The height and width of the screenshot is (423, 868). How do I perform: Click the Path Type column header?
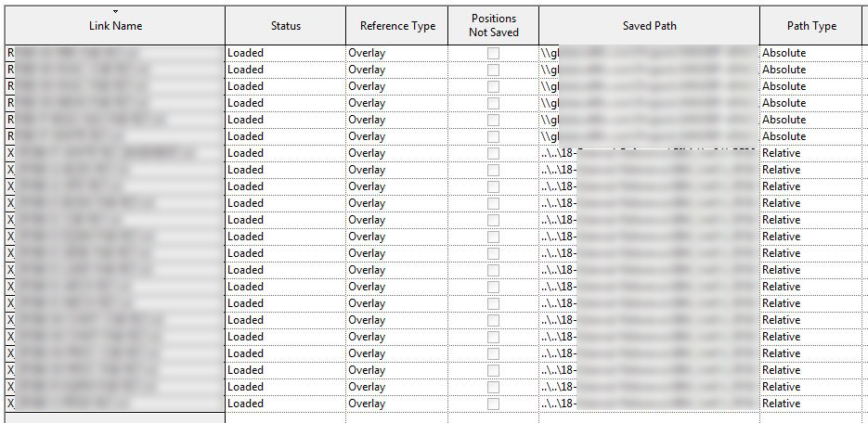click(x=811, y=25)
